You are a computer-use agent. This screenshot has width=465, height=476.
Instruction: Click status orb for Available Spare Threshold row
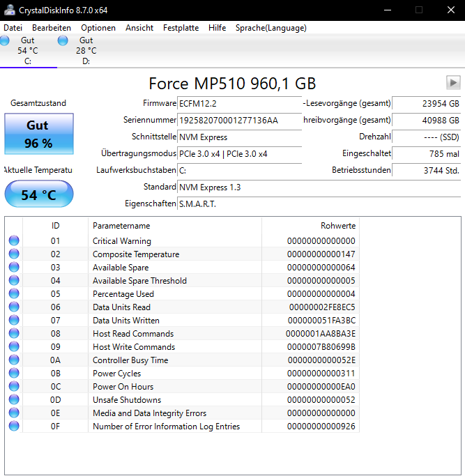(x=14, y=280)
